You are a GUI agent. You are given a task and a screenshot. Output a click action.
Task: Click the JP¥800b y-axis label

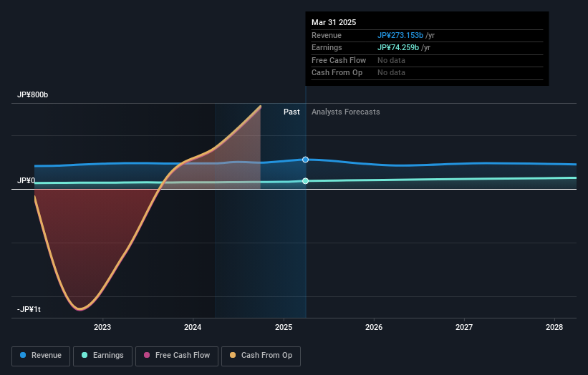pyautogui.click(x=33, y=94)
